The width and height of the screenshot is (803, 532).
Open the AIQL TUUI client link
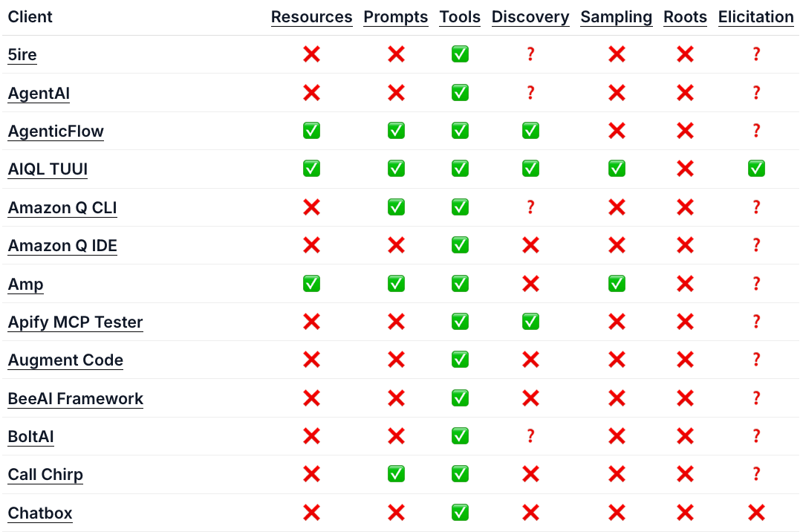coord(48,169)
